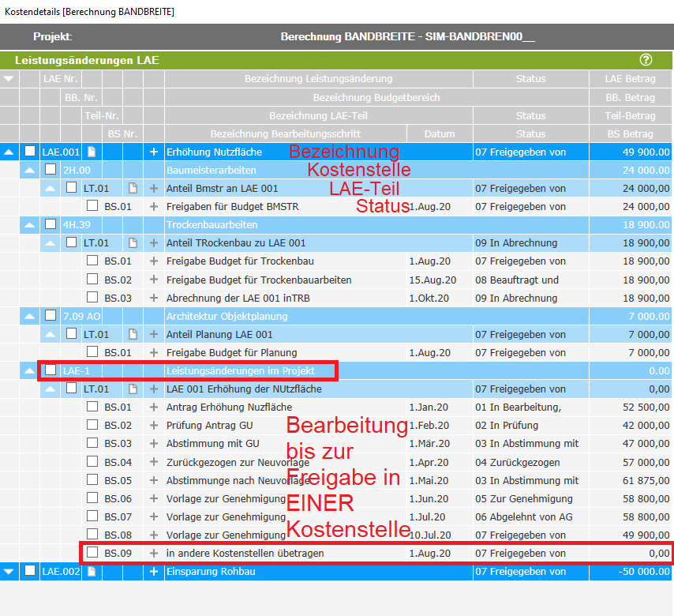674x616 pixels.
Task: Click document icon in LAE.001 row
Action: click(x=92, y=152)
